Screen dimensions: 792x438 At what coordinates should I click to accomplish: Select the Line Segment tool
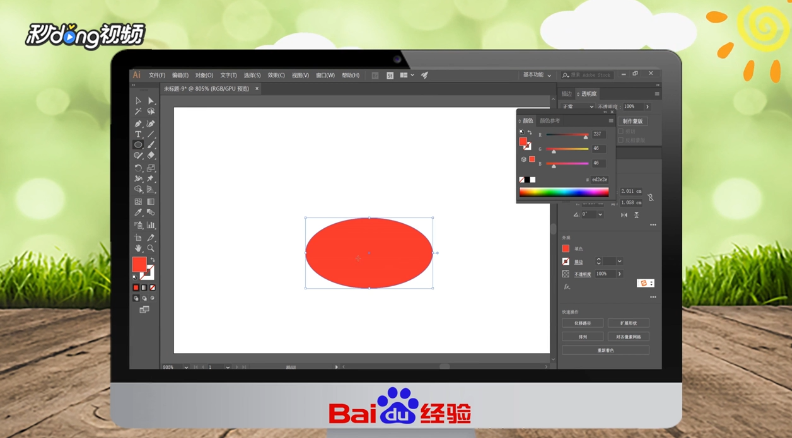tap(151, 134)
